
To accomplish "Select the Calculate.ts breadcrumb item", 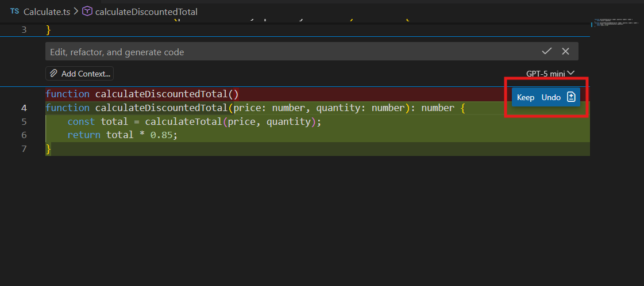I will click(46, 11).
